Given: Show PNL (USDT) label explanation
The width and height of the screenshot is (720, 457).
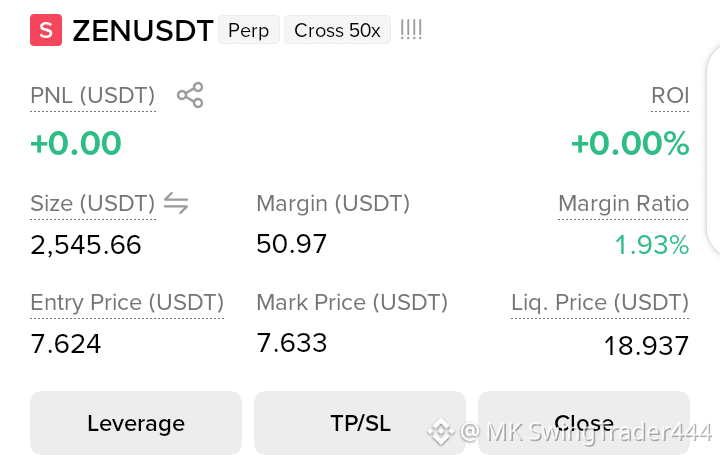Looking at the screenshot, I should point(93,96).
